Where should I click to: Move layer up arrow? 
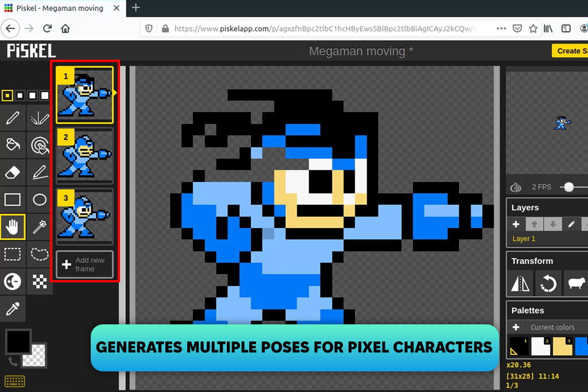tap(535, 224)
